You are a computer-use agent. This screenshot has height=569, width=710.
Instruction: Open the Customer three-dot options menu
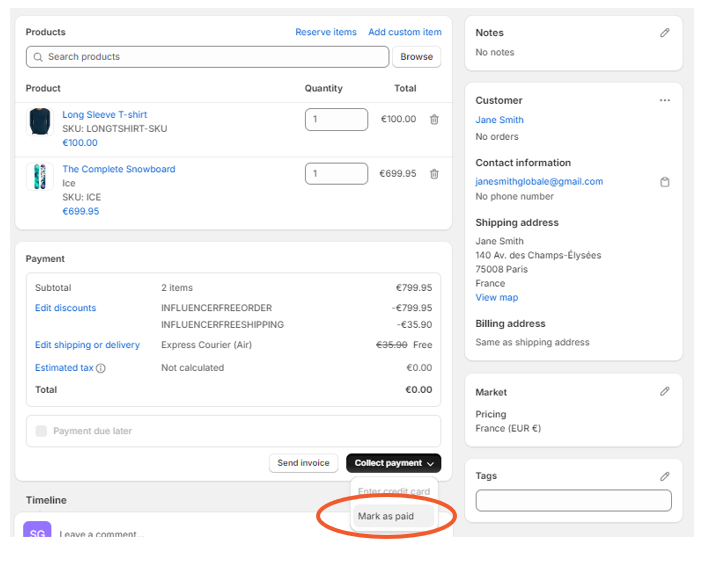(665, 101)
